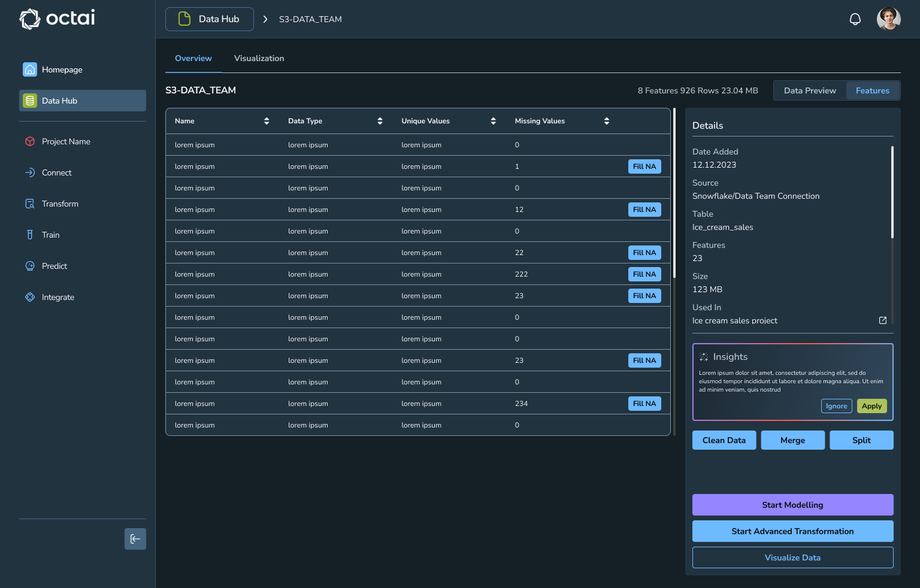Viewport: 920px width, 588px height.
Task: Click the Insights sparkle icon
Action: pyautogui.click(x=704, y=357)
